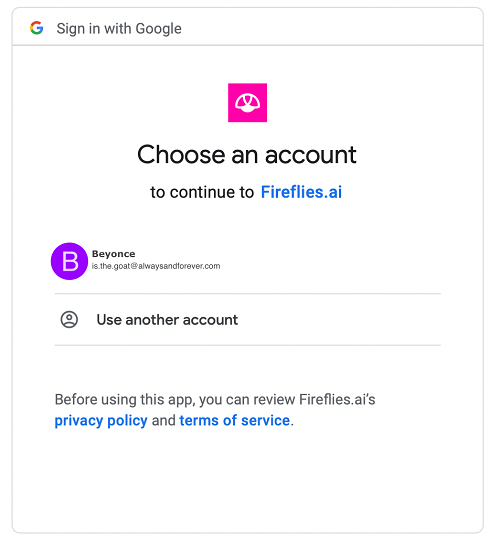
Task: Open the Fireflies.ai link
Action: pyautogui.click(x=301, y=192)
